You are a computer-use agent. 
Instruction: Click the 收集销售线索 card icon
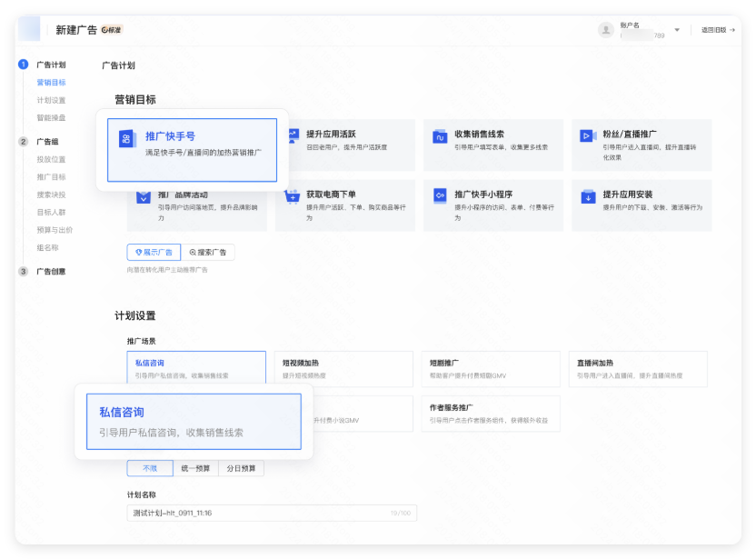[x=441, y=135]
